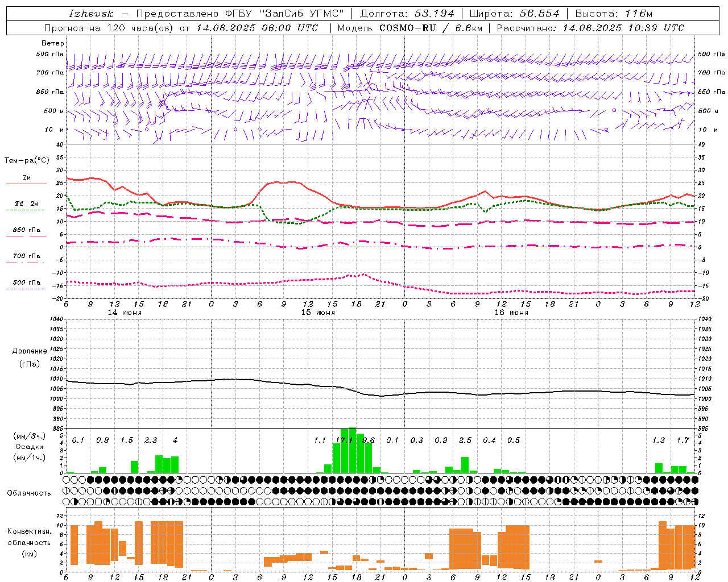Screen dimensions: 728x582
Task: Select the forecast start time 14.06.2025 06:00 UTC
Action: (x=258, y=28)
